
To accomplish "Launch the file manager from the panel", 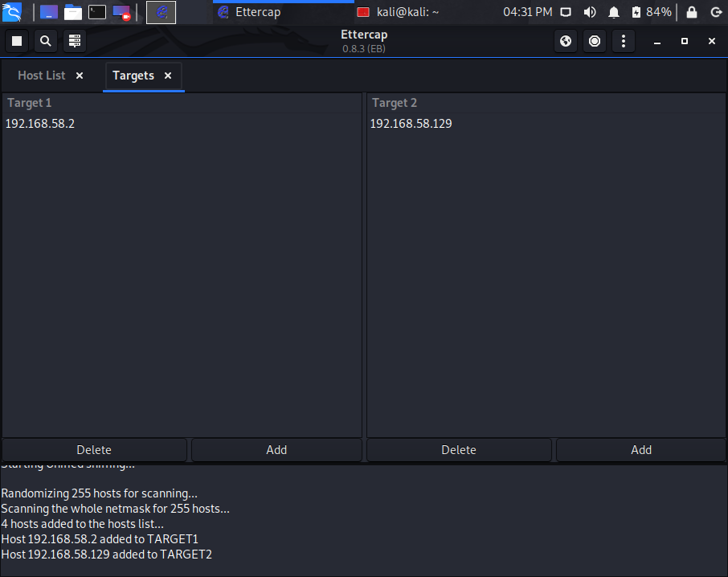I will click(73, 12).
